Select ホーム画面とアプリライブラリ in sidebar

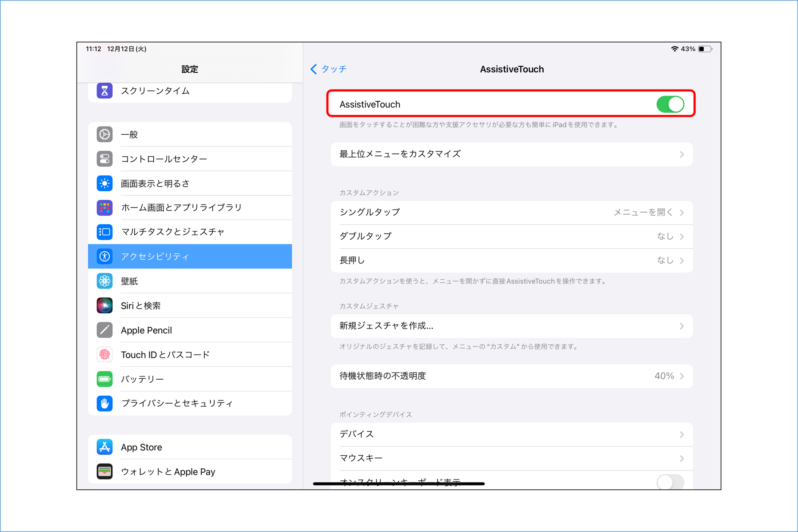pyautogui.click(x=190, y=208)
